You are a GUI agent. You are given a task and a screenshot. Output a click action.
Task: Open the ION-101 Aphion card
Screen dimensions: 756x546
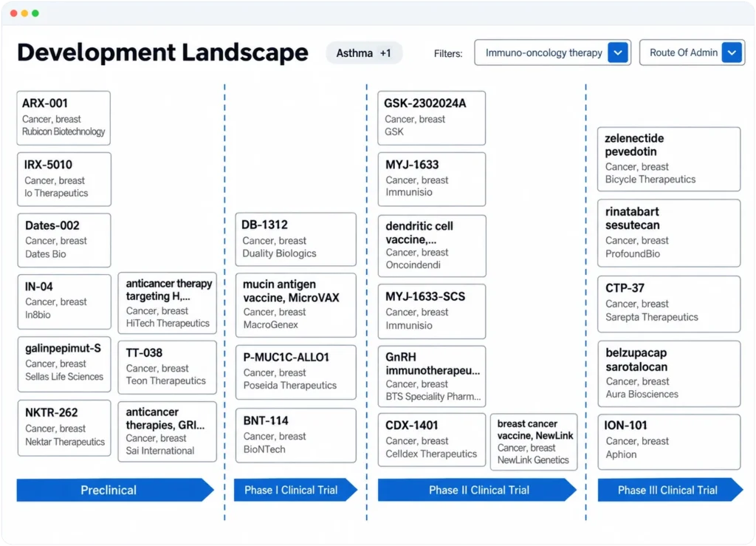pyautogui.click(x=669, y=442)
